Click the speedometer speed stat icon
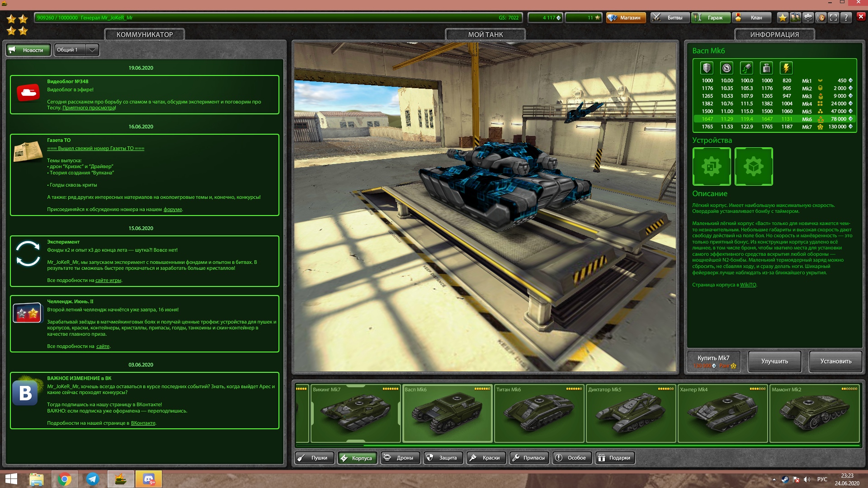 click(726, 68)
